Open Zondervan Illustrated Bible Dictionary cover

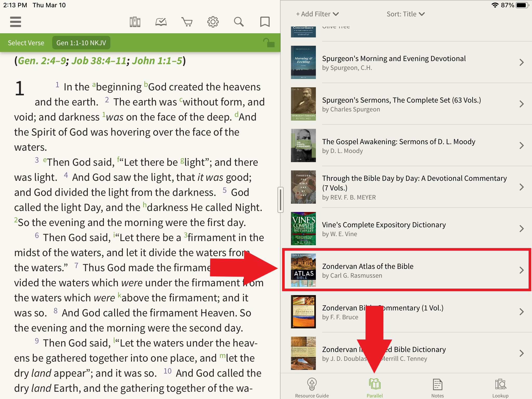point(303,353)
